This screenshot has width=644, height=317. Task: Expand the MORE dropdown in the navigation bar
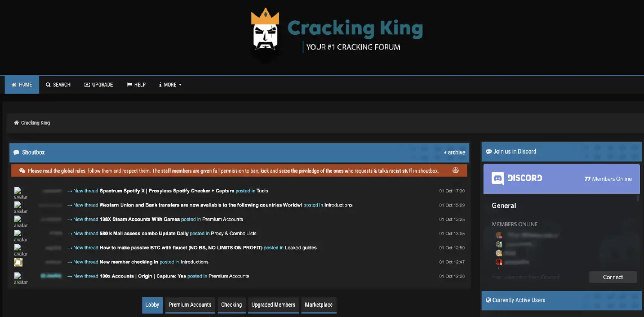[x=170, y=85]
